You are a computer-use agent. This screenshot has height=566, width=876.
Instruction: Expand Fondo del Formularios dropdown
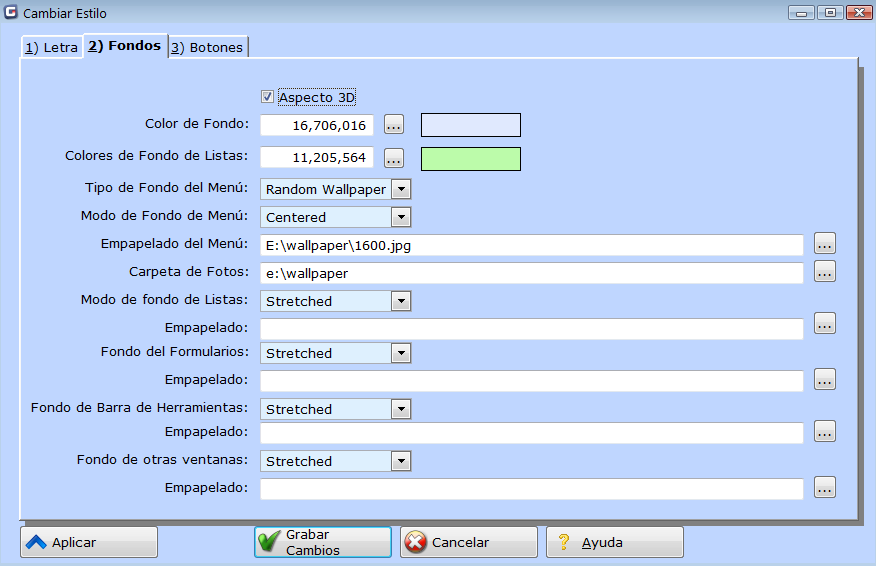pyautogui.click(x=401, y=353)
